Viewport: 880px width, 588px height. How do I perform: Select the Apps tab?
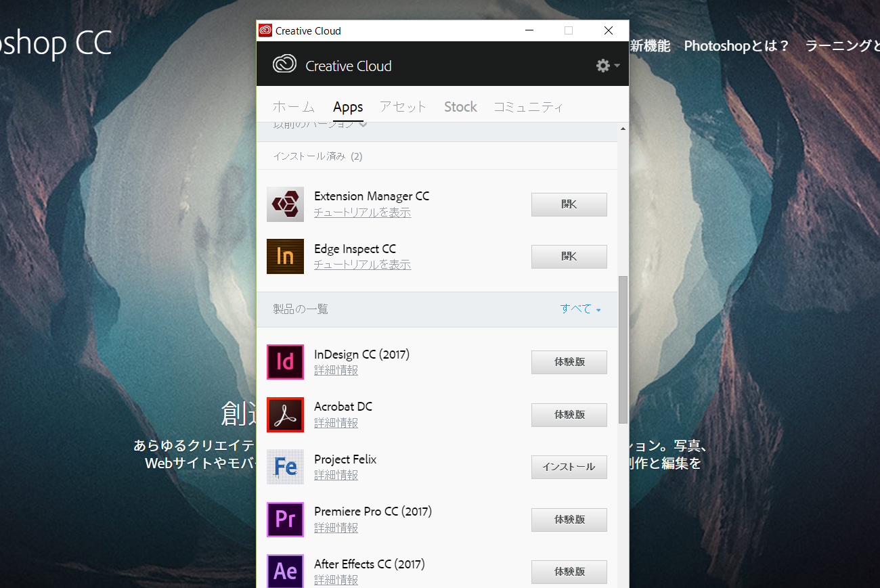pyautogui.click(x=348, y=107)
